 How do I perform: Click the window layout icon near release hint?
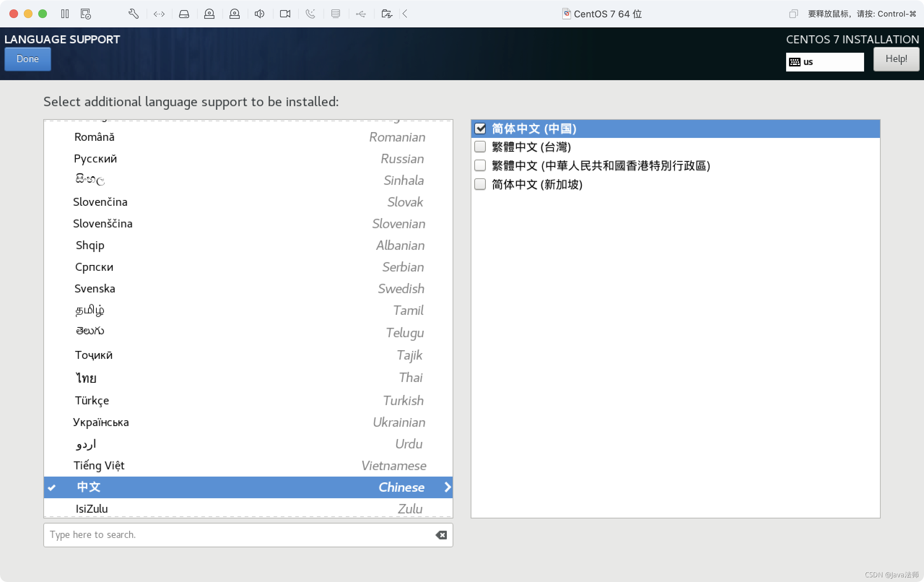(x=793, y=14)
